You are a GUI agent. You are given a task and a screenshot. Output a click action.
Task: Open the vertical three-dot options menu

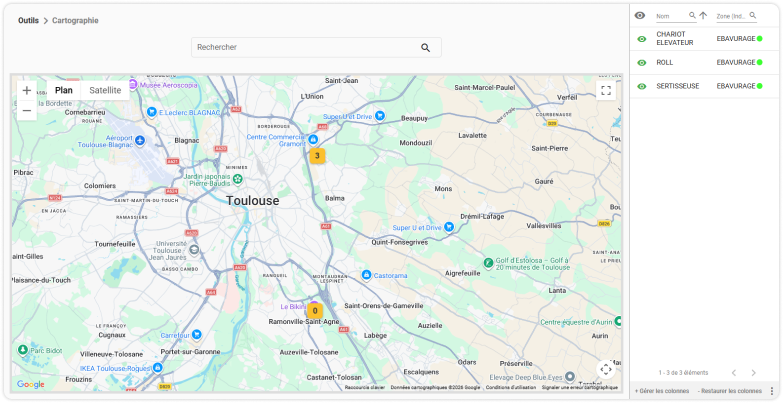(x=772, y=391)
